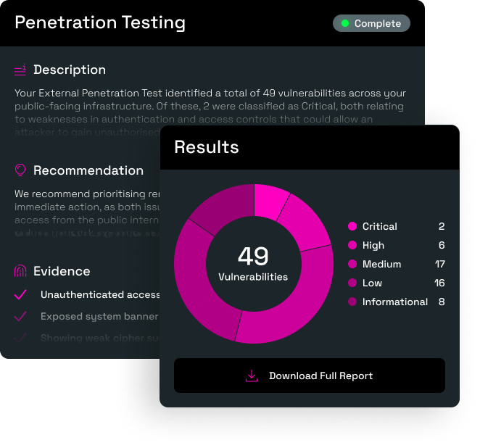Open the Recommendation section heading
This screenshot has height=448, width=480.
88,170
